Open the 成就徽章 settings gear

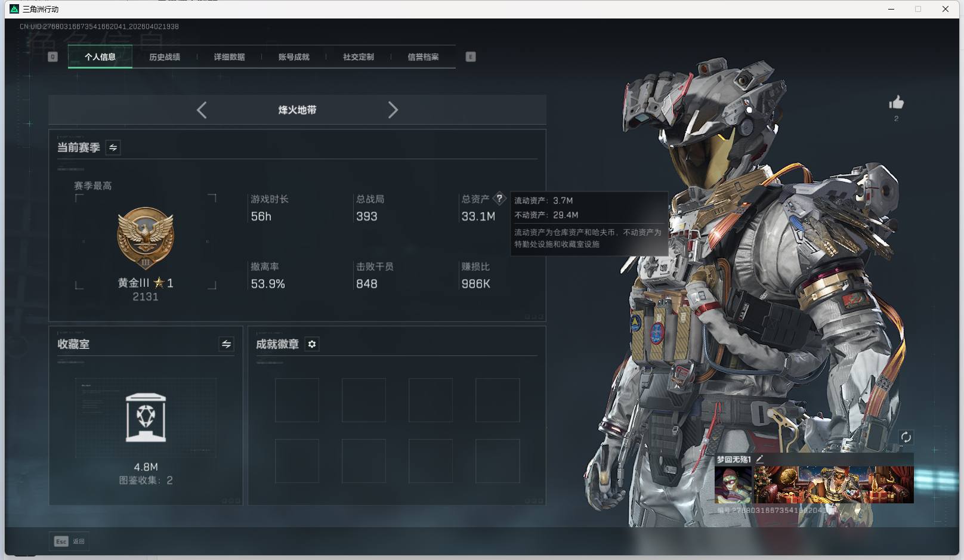click(312, 344)
